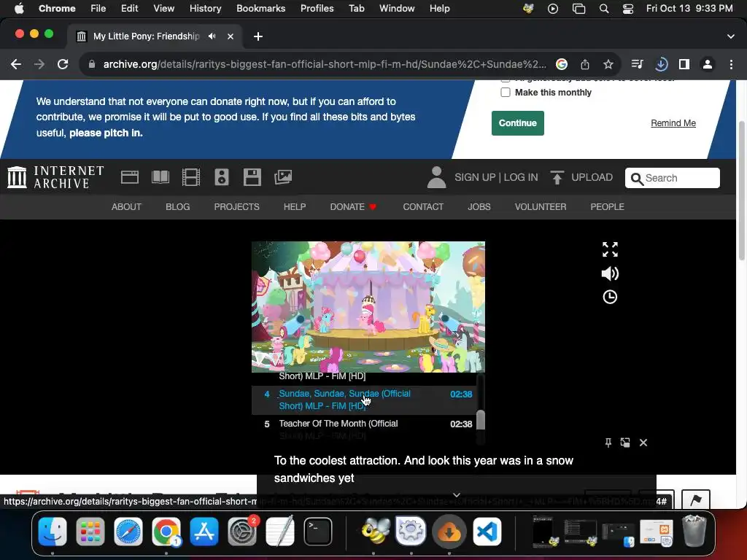Open the PROJECTS nav link
Image resolution: width=747 pixels, height=560 pixels.
click(x=237, y=206)
